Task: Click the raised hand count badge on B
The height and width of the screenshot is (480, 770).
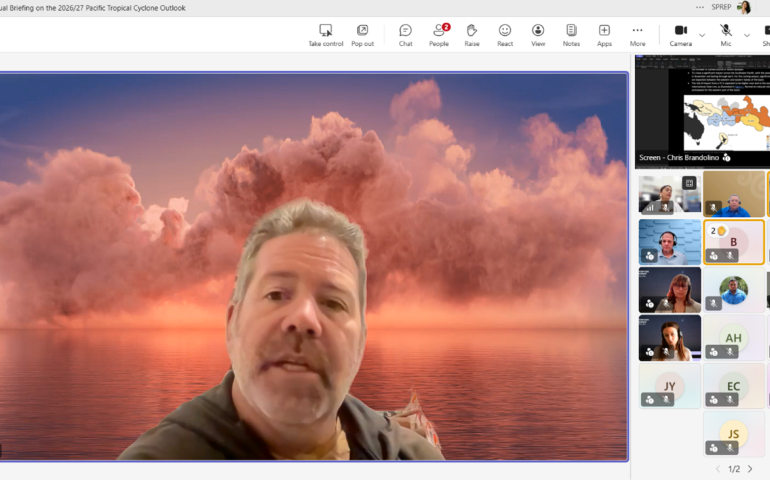Action: (717, 231)
